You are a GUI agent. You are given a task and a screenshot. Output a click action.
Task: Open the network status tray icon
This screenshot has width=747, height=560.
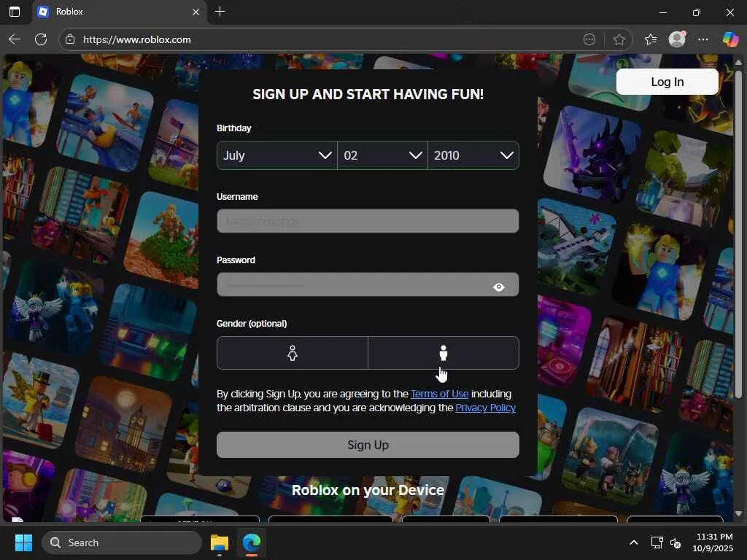pyautogui.click(x=657, y=542)
